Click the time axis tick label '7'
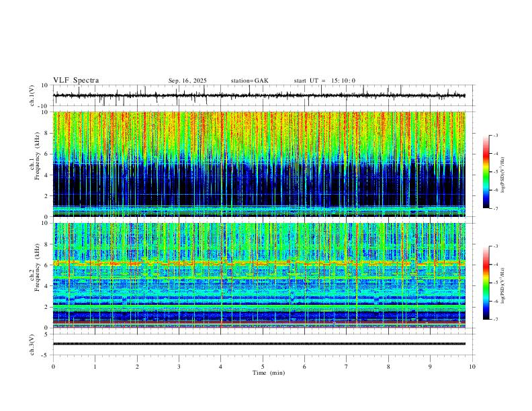Viewport: 532px width, 411px height. tap(347, 367)
